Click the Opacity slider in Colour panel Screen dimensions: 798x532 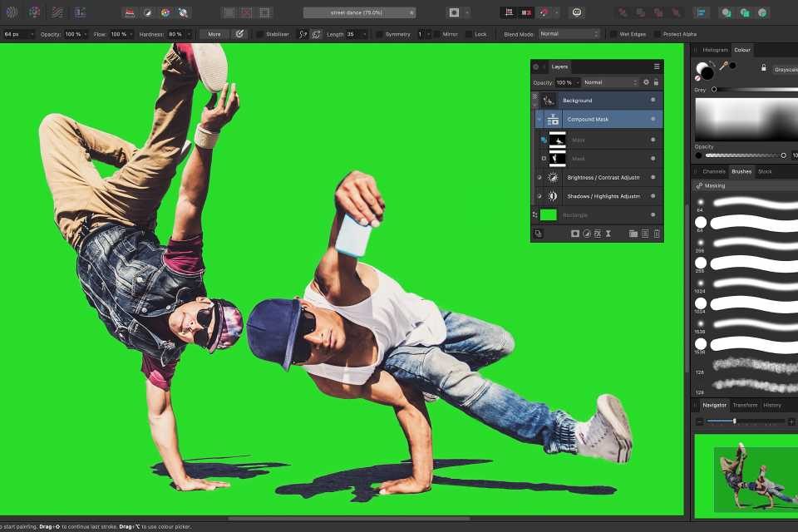pos(744,155)
